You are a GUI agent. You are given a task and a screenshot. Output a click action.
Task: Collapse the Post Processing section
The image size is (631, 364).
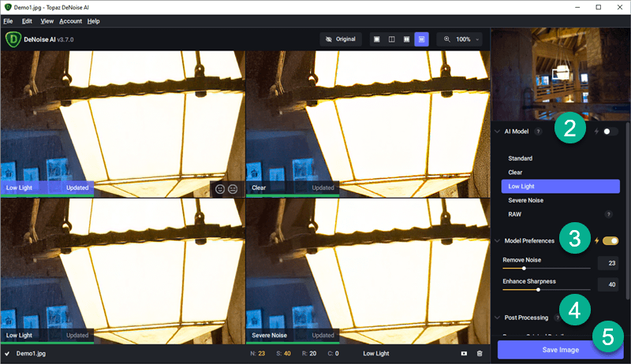[x=498, y=318]
